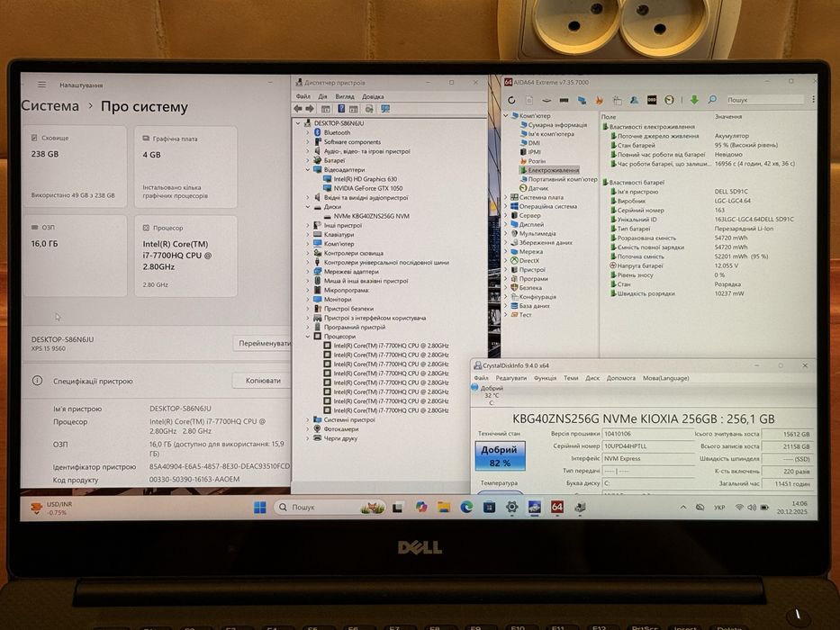This screenshot has height=630, width=840.
Task: Click the AIDA64 magnifier search icon
Action: (712, 100)
